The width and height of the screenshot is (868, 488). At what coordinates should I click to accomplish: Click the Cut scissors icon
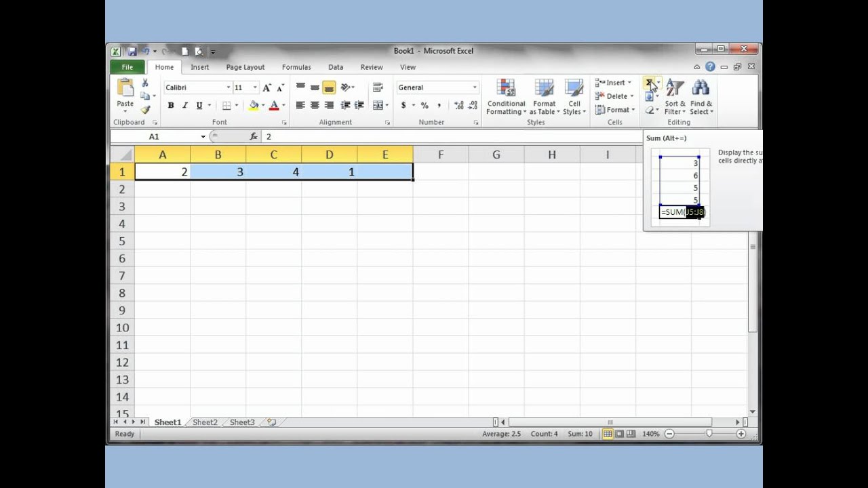point(145,83)
